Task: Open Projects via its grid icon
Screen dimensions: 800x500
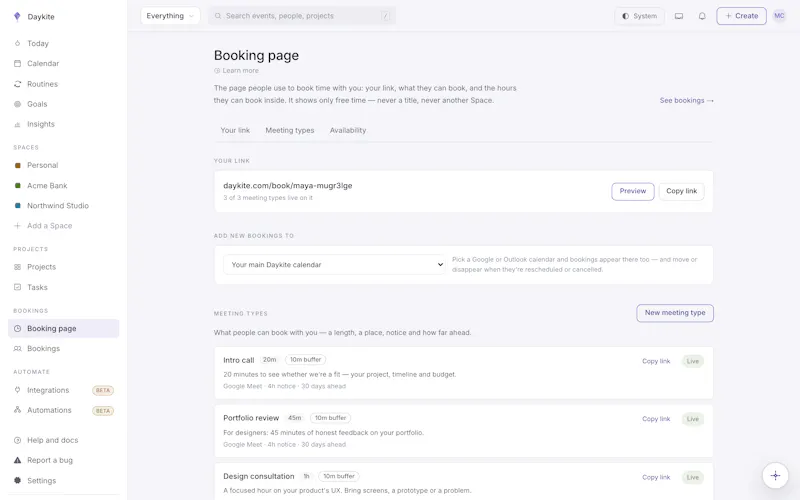Action: [x=17, y=267]
